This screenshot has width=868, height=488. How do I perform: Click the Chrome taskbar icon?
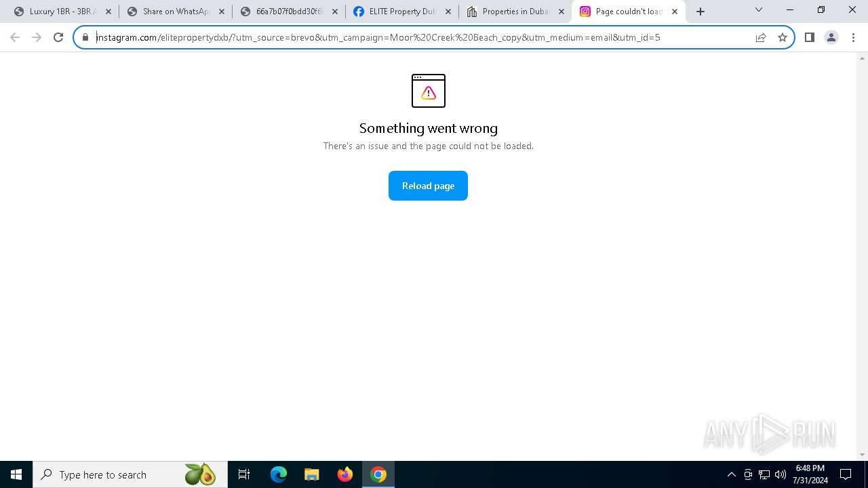(378, 474)
